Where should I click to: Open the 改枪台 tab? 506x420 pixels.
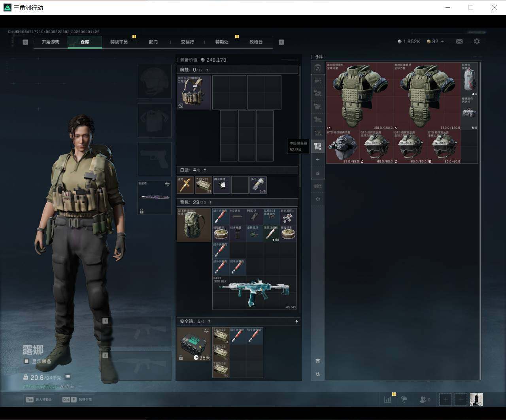click(x=256, y=42)
